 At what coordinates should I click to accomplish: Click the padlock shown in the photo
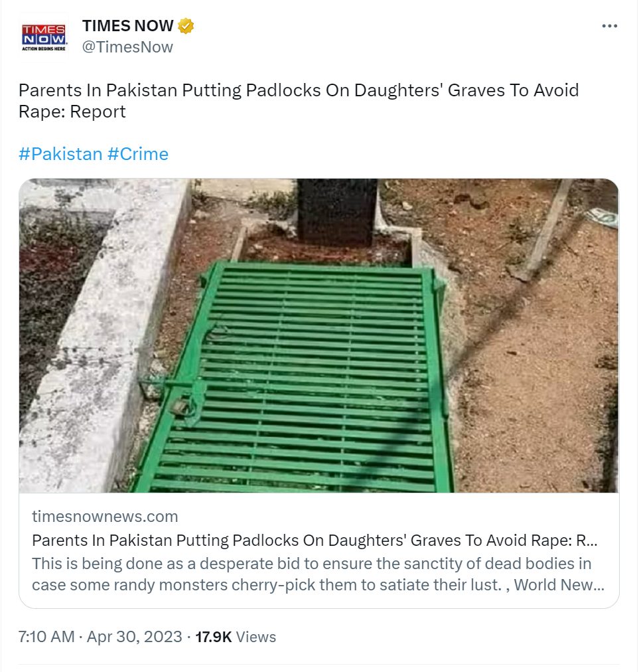180,404
